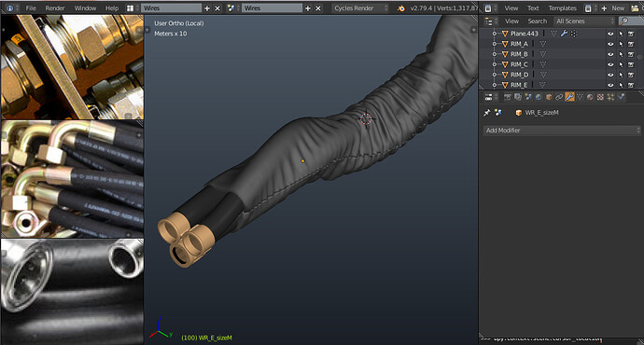644x345 pixels.
Task: Open the Object properties cube tab
Action: 549,97
